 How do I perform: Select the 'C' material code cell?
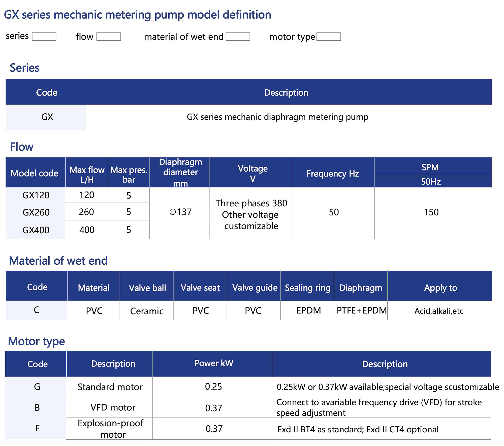point(37,310)
